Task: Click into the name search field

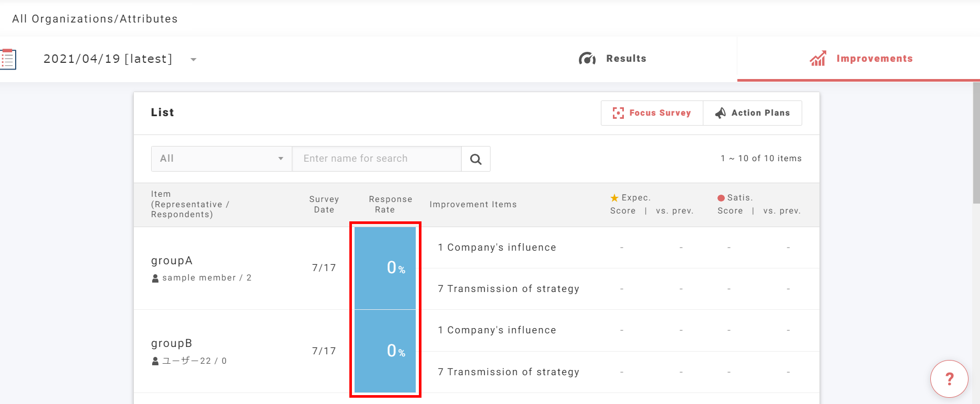Action: 377,159
